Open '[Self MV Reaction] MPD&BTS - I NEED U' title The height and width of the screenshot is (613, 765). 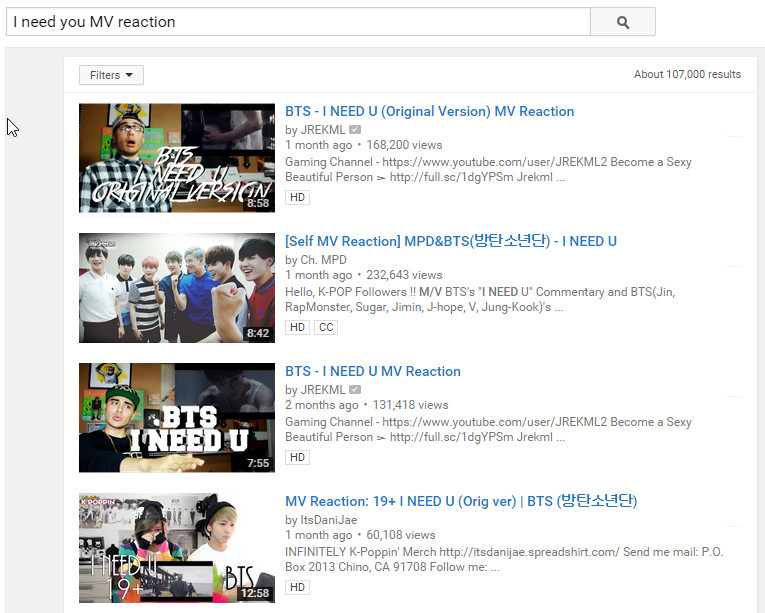451,241
